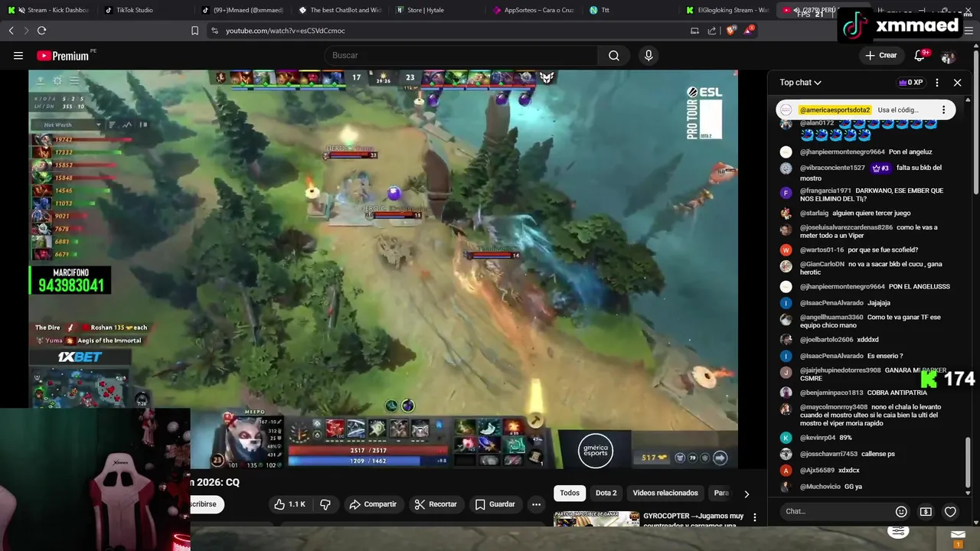The image size is (980, 551).
Task: Go back in browser history
Action: pos(11,31)
